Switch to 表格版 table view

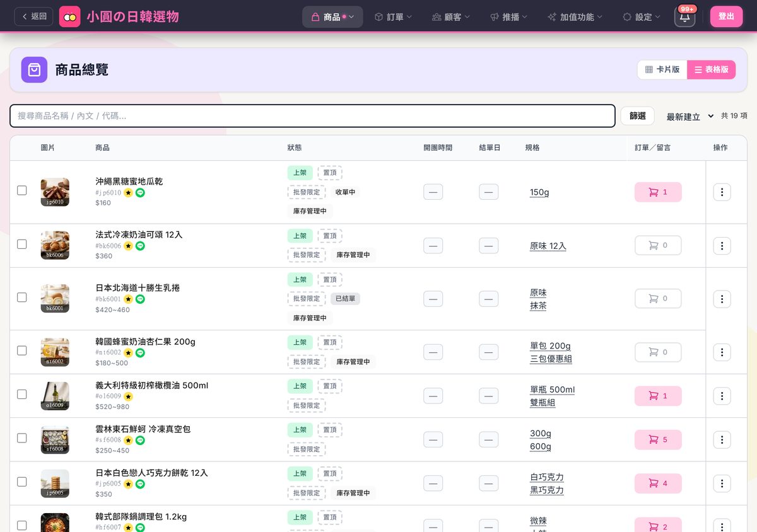tap(711, 70)
